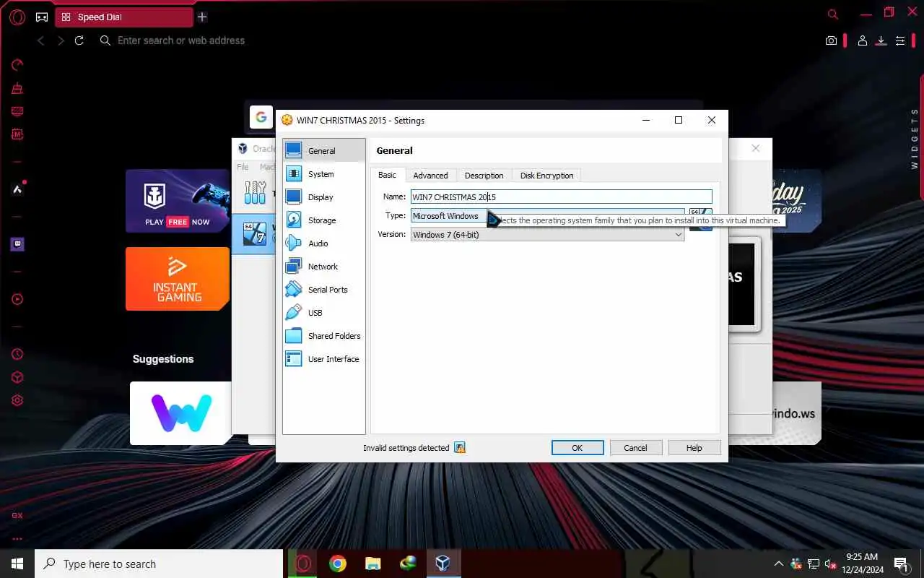Open the Display settings page
Viewport: 924px width, 578px height.
[x=323, y=197]
